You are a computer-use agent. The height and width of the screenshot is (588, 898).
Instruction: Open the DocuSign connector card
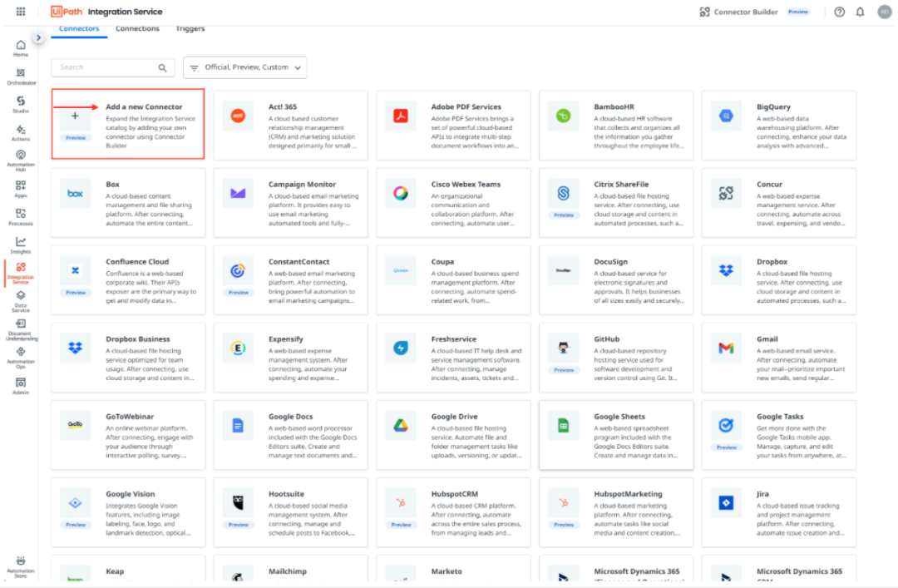(616, 279)
